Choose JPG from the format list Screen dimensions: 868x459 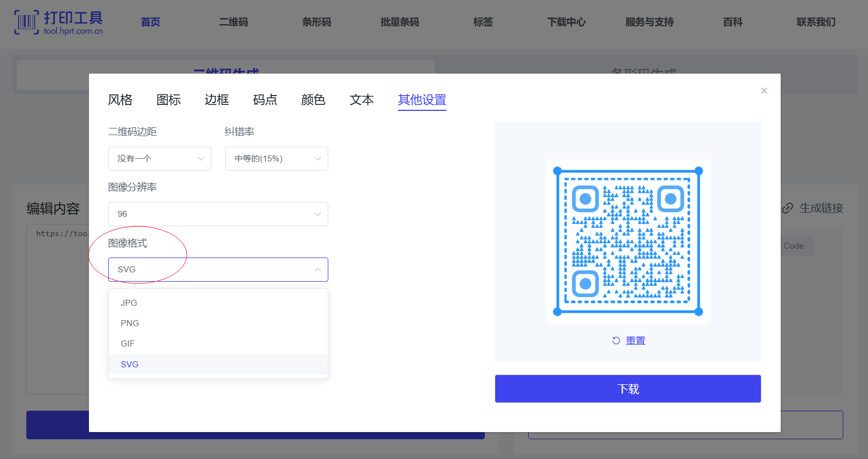pos(218,303)
